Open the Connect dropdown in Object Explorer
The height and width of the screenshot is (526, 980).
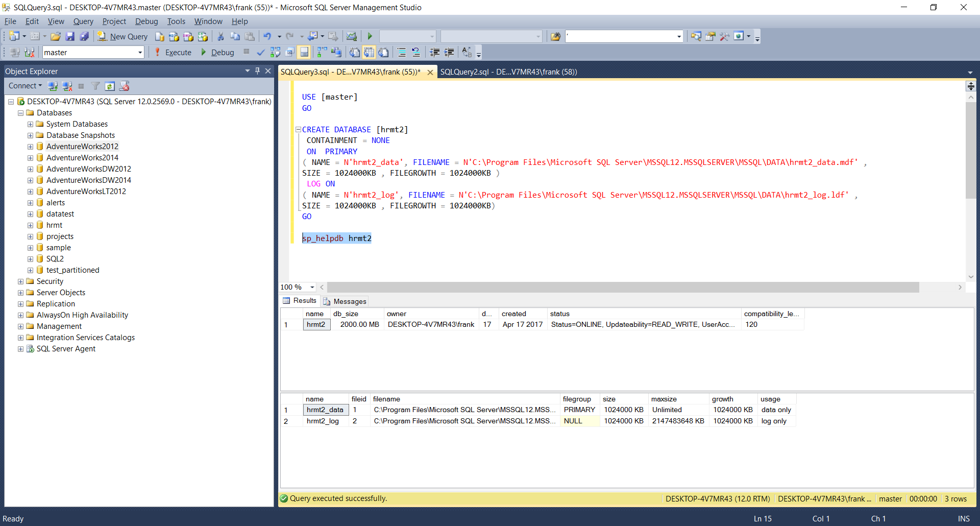[x=25, y=86]
